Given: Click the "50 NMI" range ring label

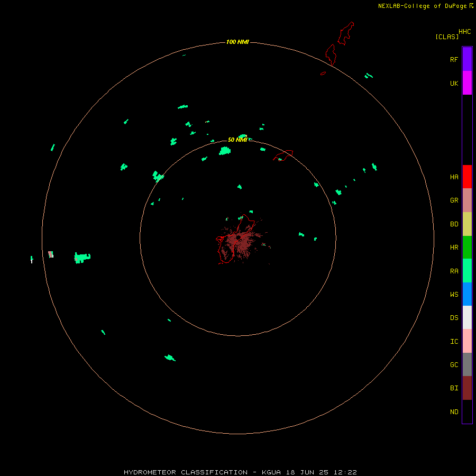Looking at the screenshot, I should click(237, 140).
